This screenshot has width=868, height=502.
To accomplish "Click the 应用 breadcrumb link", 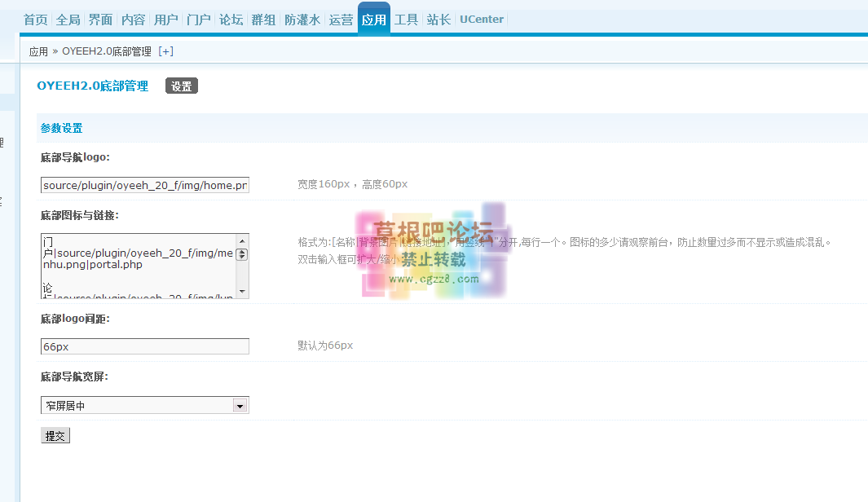I will pyautogui.click(x=38, y=51).
